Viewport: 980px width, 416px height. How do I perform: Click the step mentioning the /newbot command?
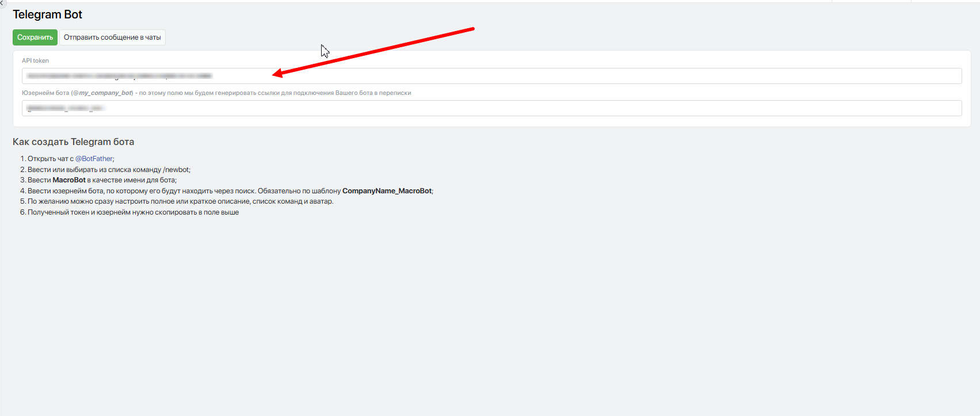point(109,170)
